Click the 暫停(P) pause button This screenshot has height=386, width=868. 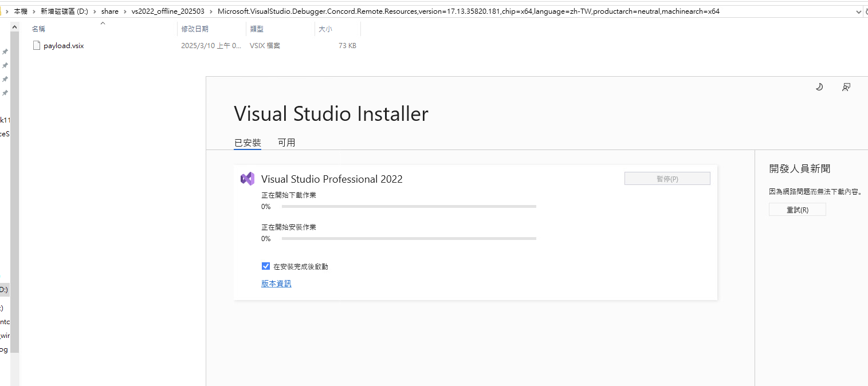pos(667,179)
